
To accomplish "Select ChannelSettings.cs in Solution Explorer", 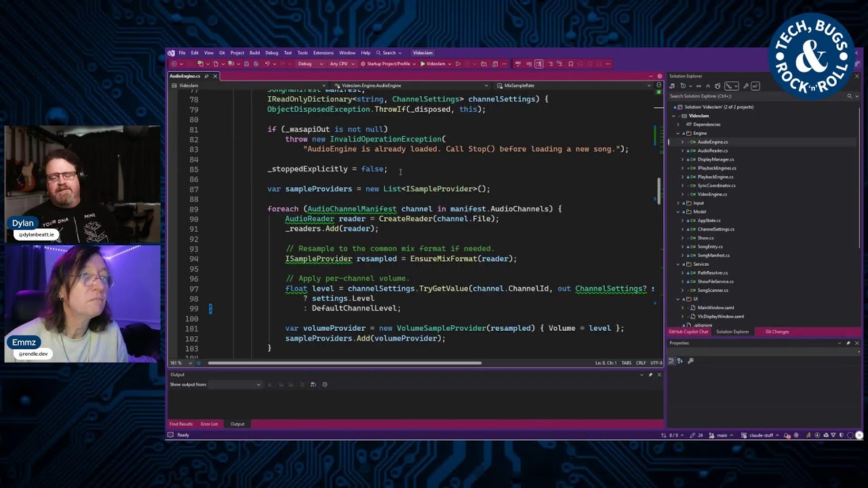I will [716, 229].
